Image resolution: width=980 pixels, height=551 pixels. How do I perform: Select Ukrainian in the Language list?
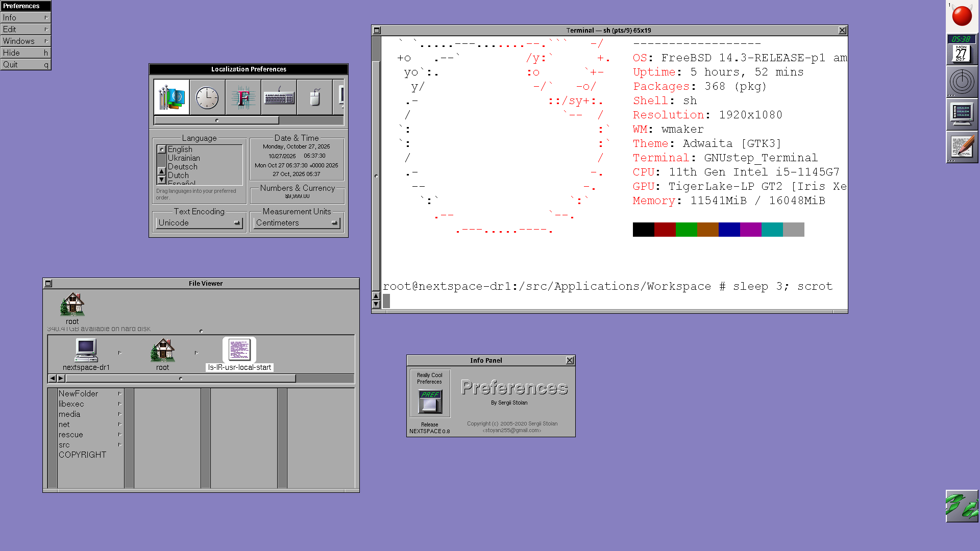tap(184, 158)
